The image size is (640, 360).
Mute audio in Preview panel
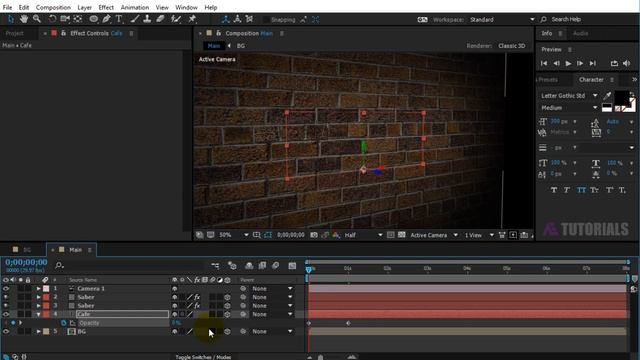click(627, 63)
